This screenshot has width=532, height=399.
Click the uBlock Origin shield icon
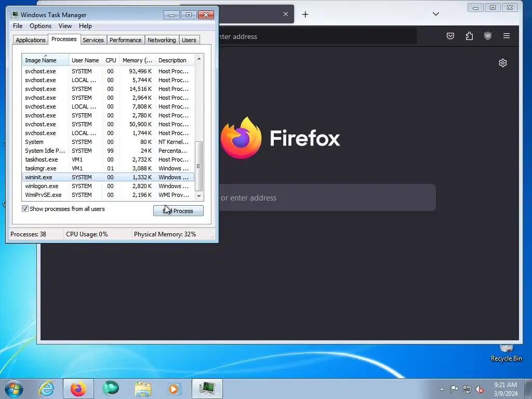click(487, 36)
